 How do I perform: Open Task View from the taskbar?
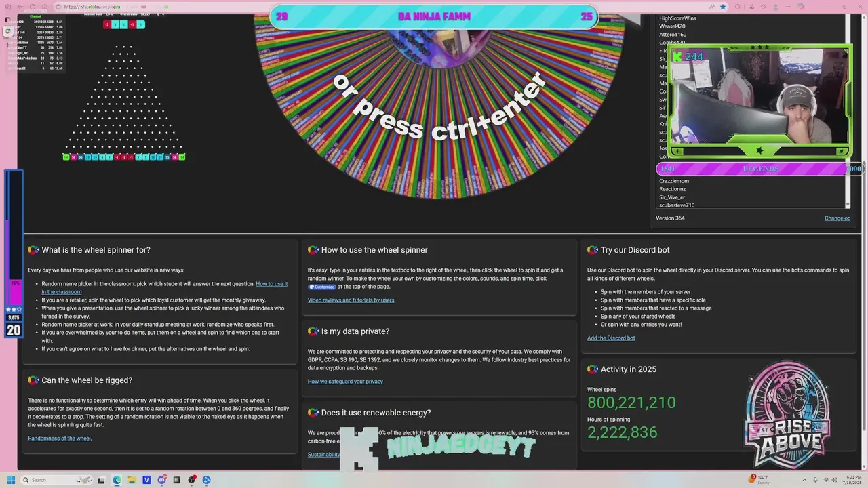[101, 480]
